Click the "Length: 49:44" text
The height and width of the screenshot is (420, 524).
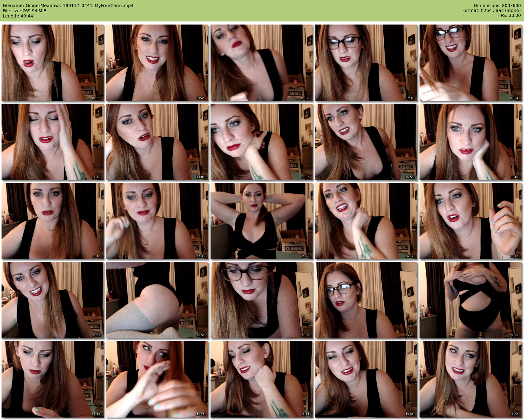(x=18, y=16)
